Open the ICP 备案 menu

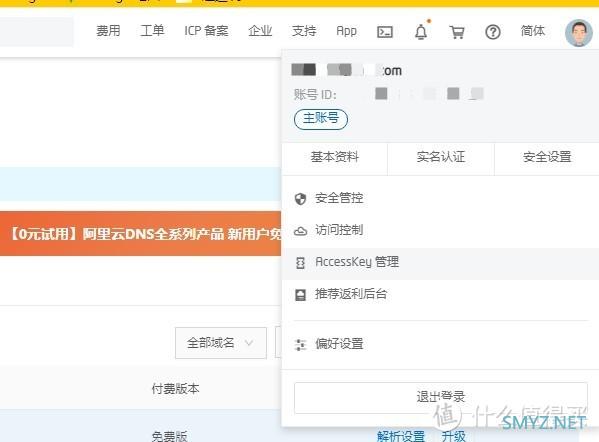pos(206,31)
